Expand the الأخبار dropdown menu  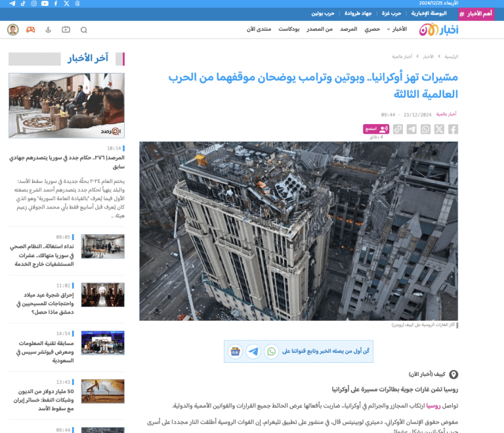coord(397,30)
